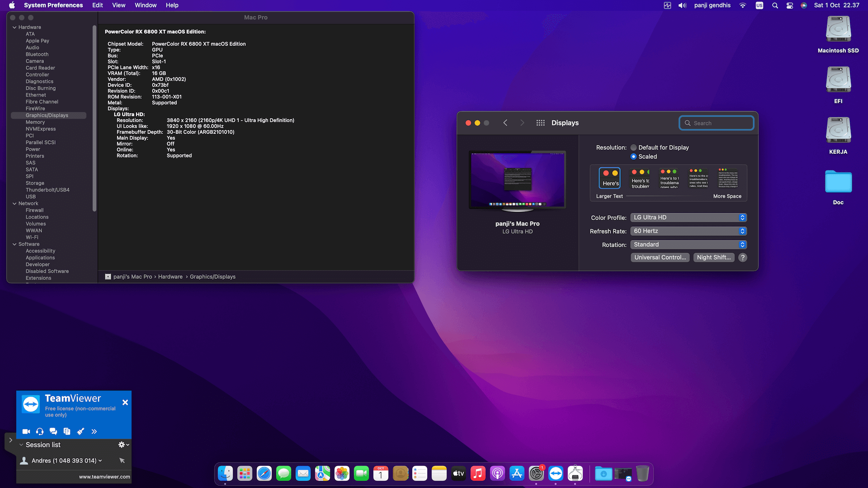The width and height of the screenshot is (868, 488).
Task: Open the Refresh Rate dropdown
Action: [x=689, y=231]
